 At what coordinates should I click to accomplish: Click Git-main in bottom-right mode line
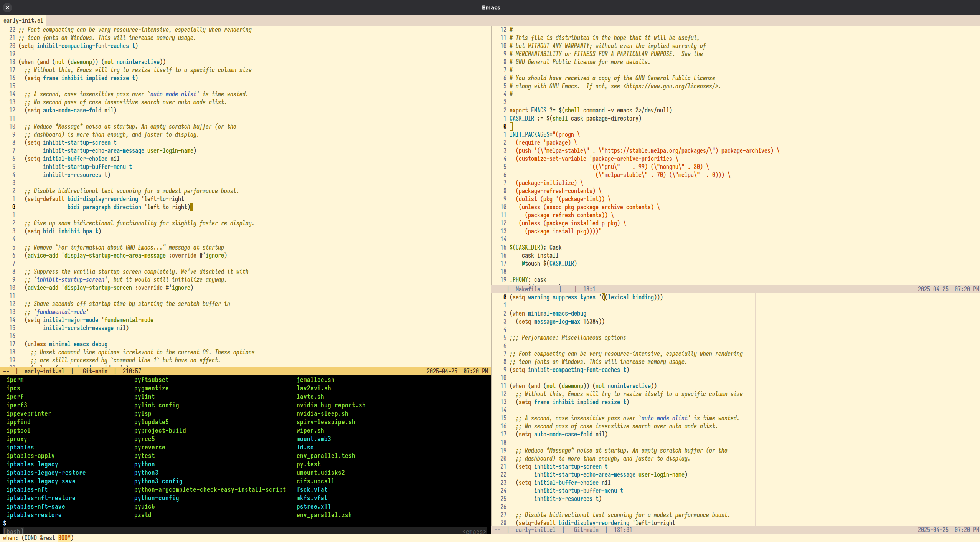tap(586, 530)
